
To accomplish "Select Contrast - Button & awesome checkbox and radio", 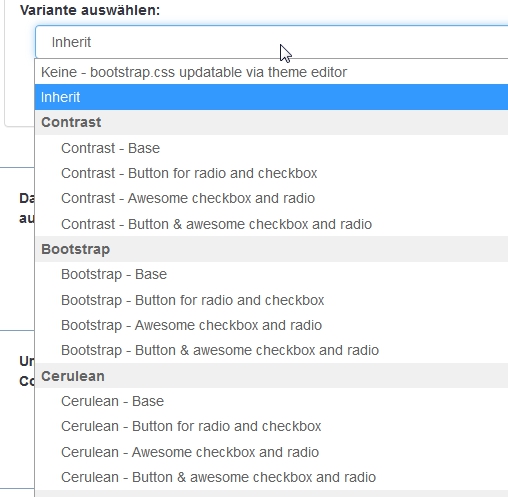I will [272, 224].
